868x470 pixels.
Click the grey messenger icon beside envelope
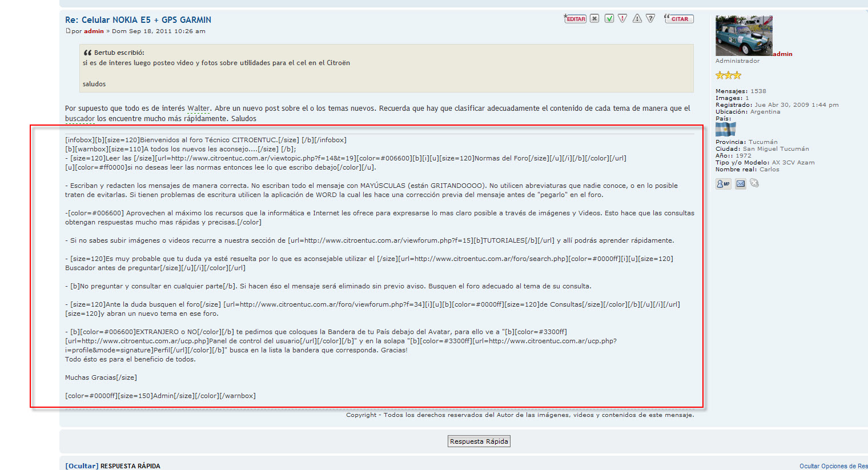[754, 183]
